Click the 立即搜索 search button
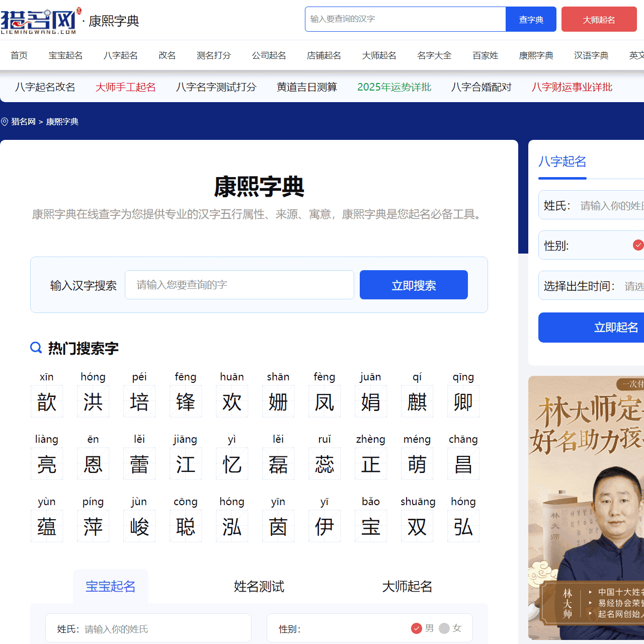Viewport: 644px width, 644px height. pos(414,285)
